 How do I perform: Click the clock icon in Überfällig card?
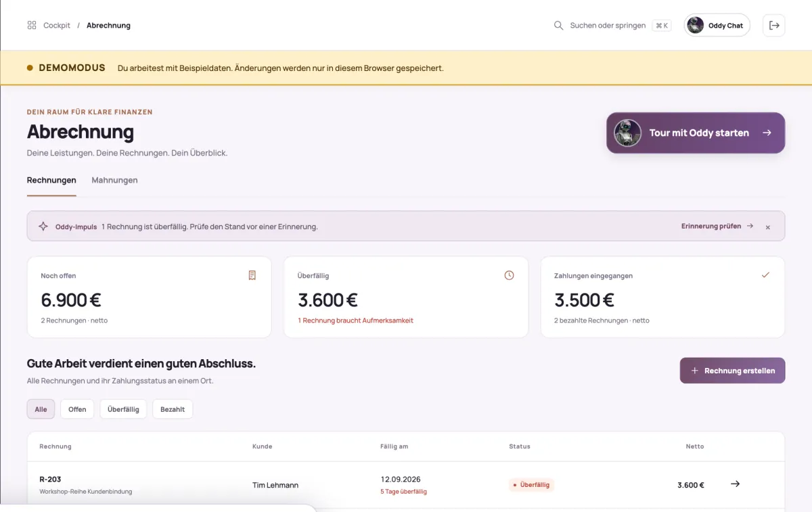point(509,275)
